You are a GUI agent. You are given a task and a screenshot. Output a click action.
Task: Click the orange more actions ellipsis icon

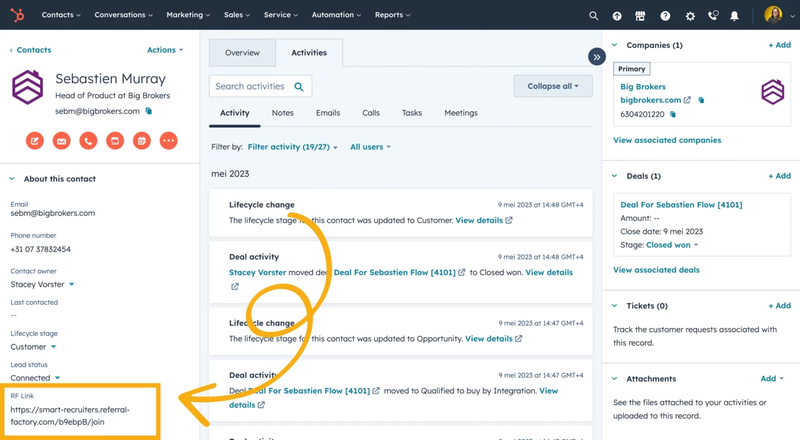tap(168, 141)
